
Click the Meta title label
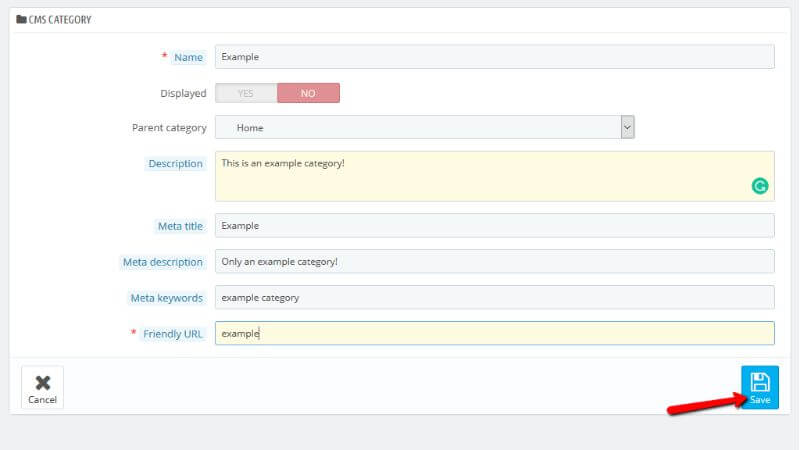click(x=180, y=226)
